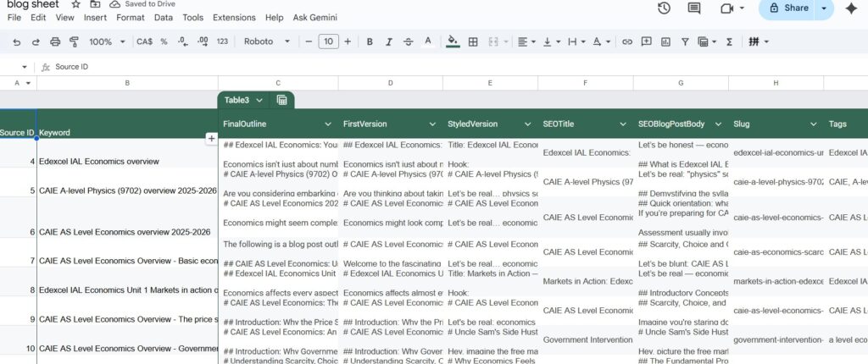Open the zoom 100% dropdown
The height and width of the screenshot is (364, 868).
click(x=107, y=41)
